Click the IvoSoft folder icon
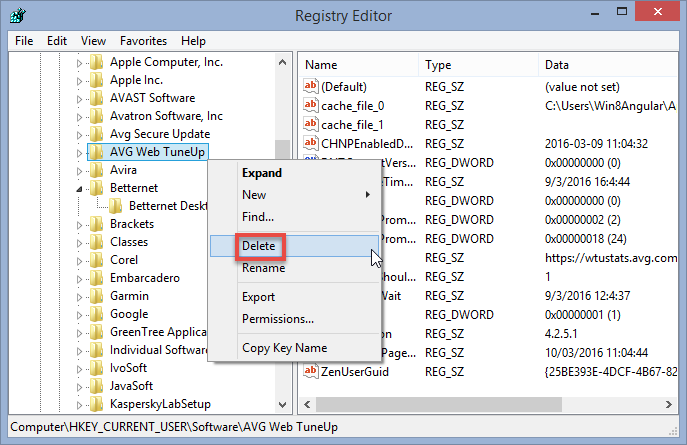This screenshot has height=445, width=687. click(x=96, y=368)
